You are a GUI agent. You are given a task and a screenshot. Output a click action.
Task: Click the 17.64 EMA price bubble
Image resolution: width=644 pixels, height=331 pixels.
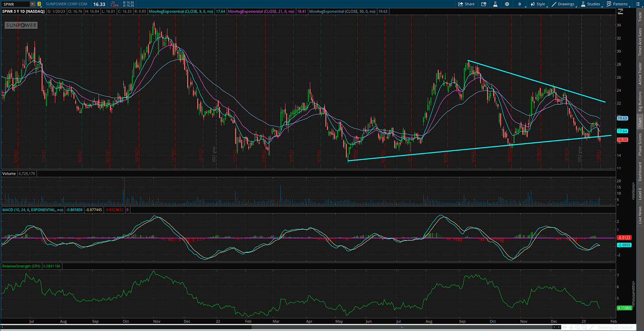click(x=622, y=131)
